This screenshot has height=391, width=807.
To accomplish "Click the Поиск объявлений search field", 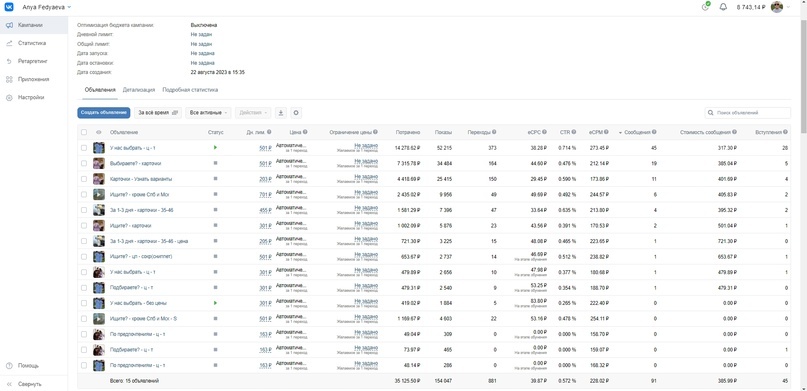I will (748, 113).
